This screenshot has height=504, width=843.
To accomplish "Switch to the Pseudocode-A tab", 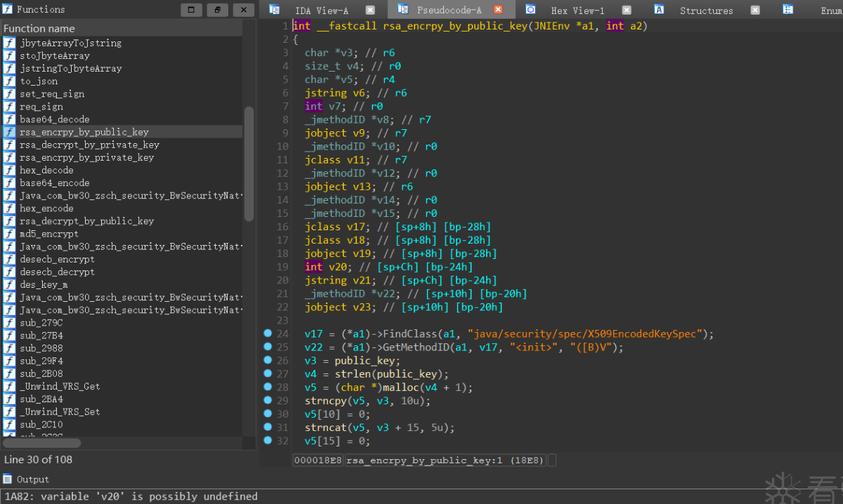I will tap(450, 10).
